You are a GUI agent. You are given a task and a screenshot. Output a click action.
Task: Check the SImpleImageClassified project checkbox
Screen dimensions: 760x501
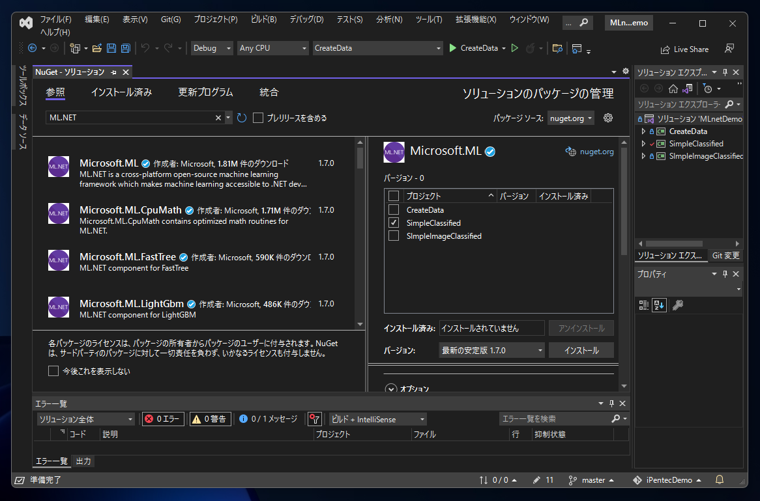coord(394,235)
